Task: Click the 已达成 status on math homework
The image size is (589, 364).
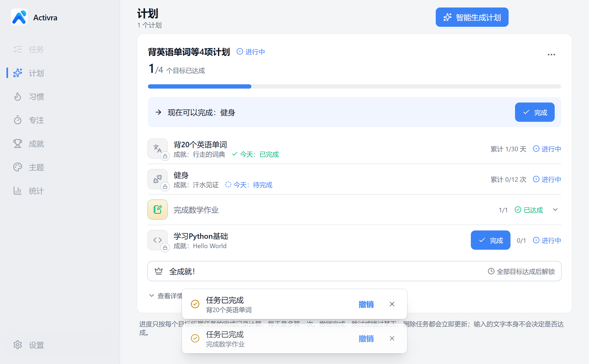Action: pyautogui.click(x=529, y=210)
